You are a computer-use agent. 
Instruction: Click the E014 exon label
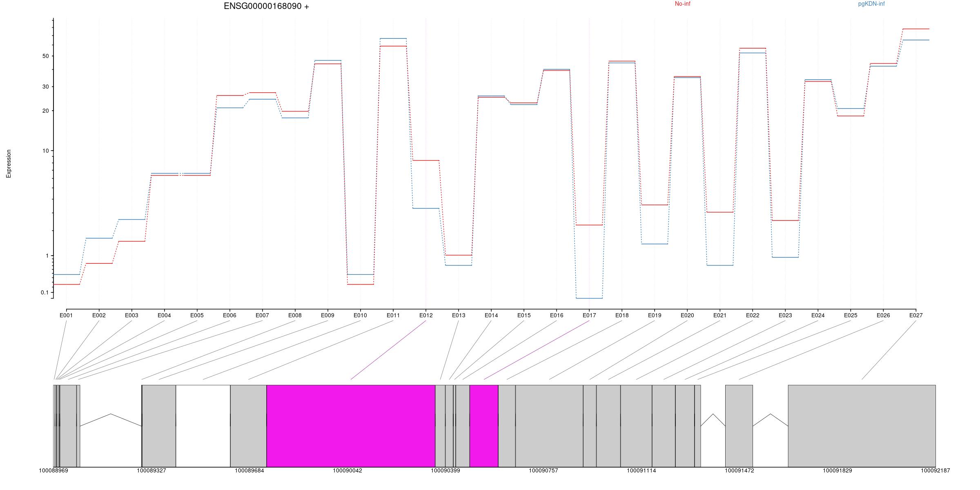(491, 315)
